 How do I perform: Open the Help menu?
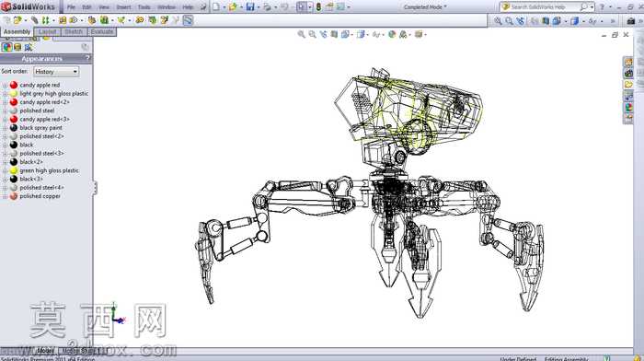[188, 7]
